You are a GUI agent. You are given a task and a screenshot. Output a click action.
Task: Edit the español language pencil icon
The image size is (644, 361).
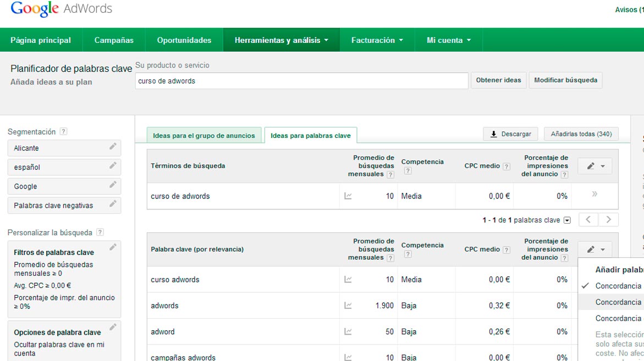click(113, 165)
